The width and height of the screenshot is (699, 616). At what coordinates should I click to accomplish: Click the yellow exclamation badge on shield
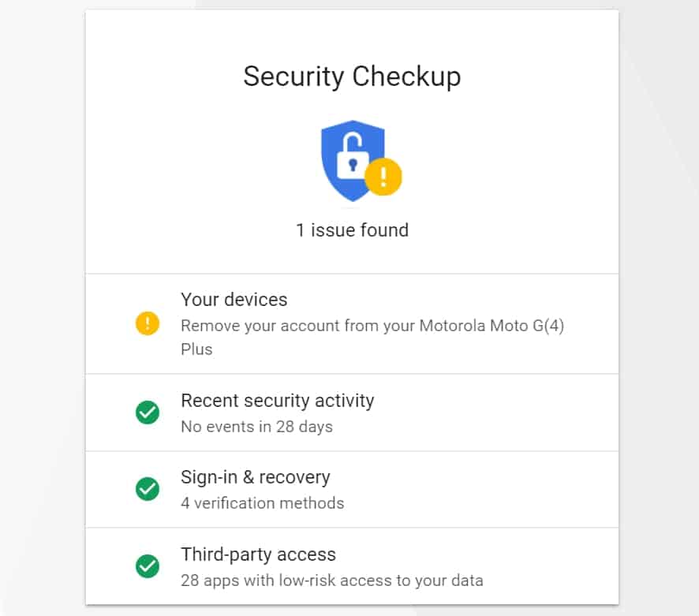[383, 176]
